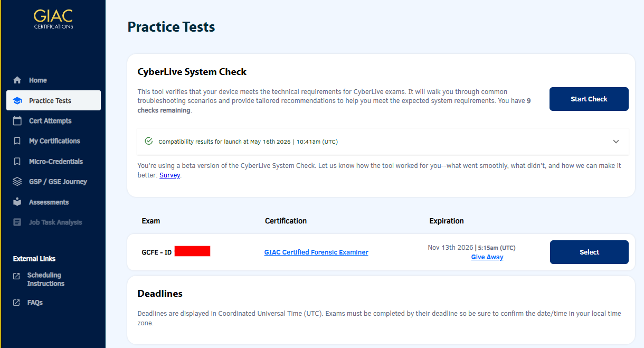Click the Home house icon
The height and width of the screenshot is (348, 644).
17,80
